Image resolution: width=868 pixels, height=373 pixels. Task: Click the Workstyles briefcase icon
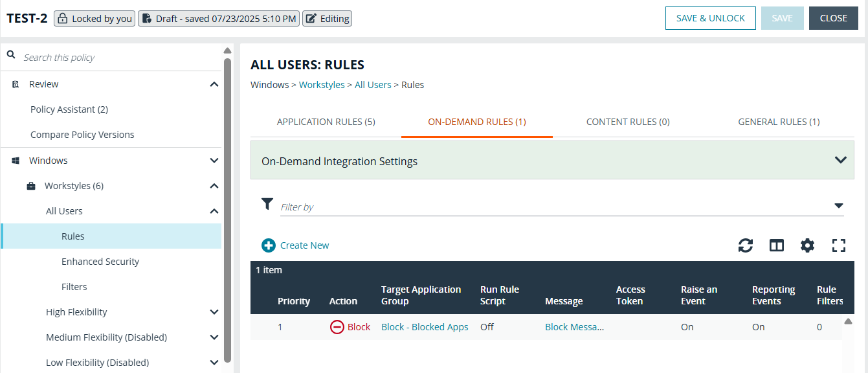point(31,186)
